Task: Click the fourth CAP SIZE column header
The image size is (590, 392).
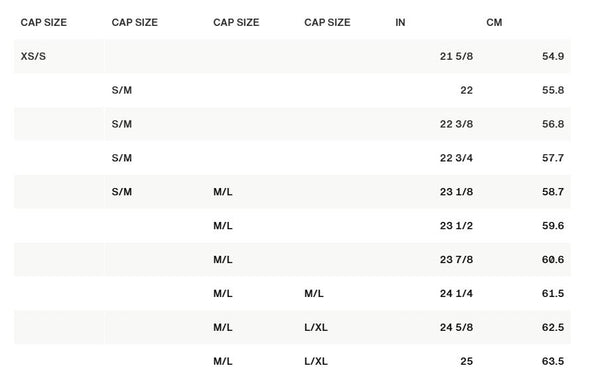Action: tap(327, 23)
